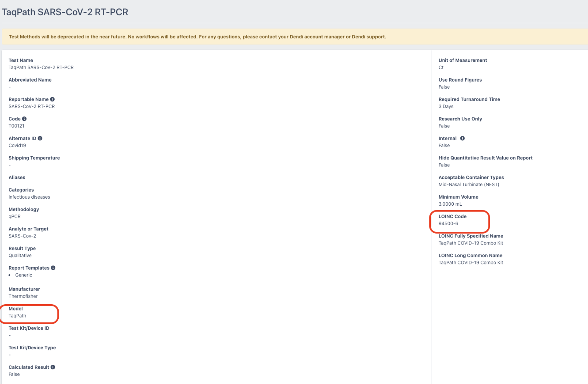This screenshot has height=384, width=588.
Task: Open the Alternate ID info tooltip icon
Action: click(40, 138)
